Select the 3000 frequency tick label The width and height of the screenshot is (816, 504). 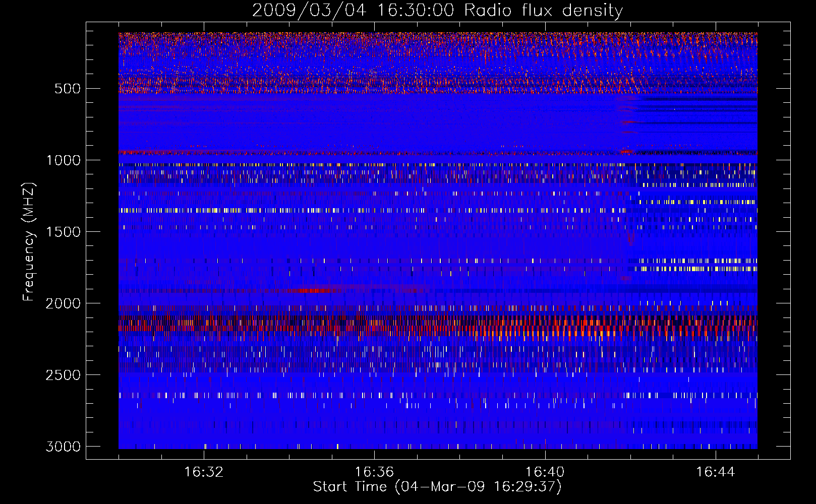[x=63, y=447]
